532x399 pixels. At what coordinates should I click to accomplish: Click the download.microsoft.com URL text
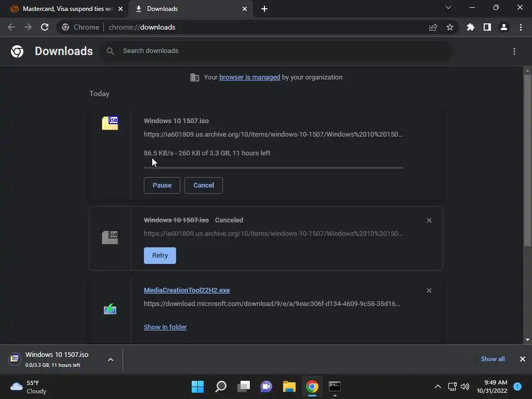[x=272, y=303]
